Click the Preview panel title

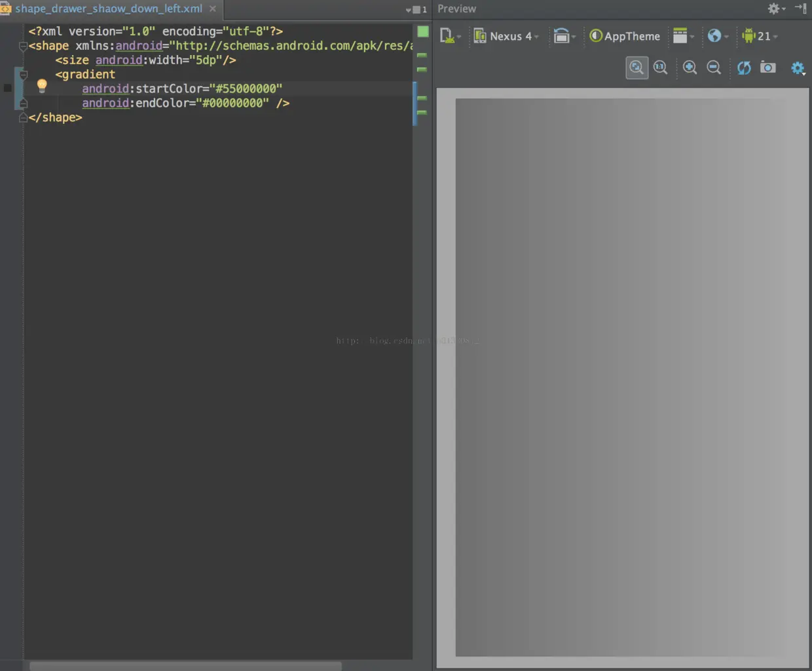456,9
